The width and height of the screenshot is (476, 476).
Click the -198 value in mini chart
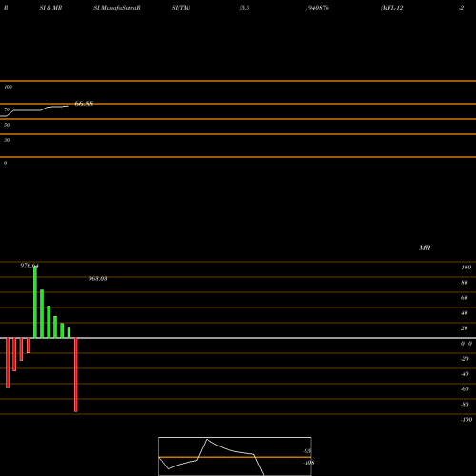[308, 463]
